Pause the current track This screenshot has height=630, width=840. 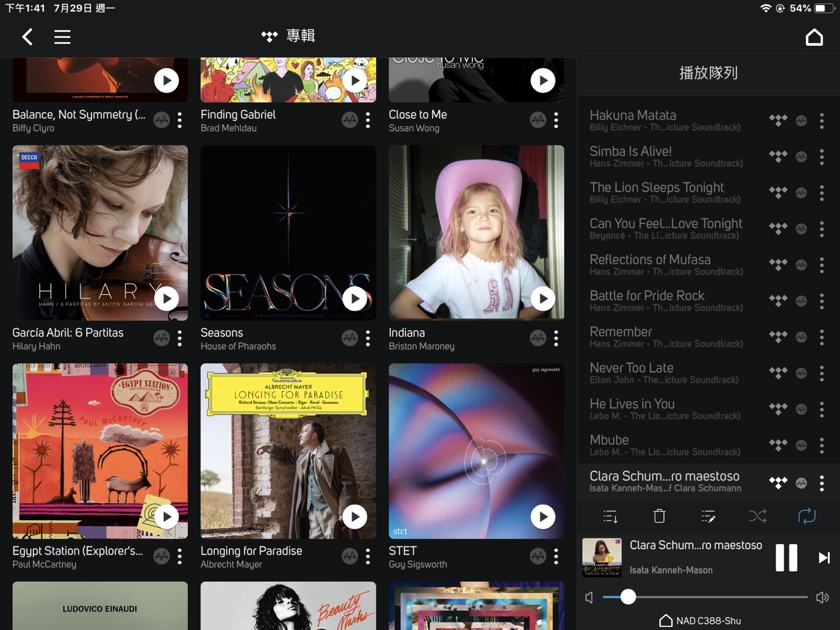787,557
